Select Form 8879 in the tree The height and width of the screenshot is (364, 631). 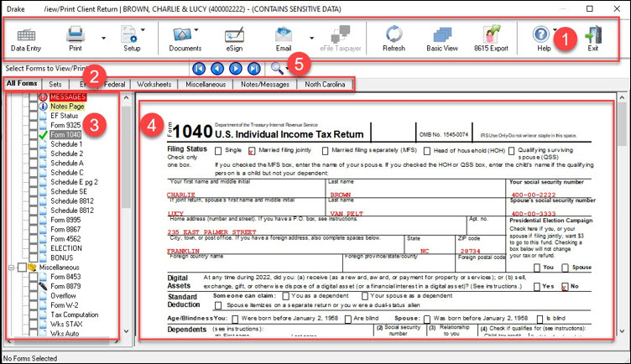65,286
